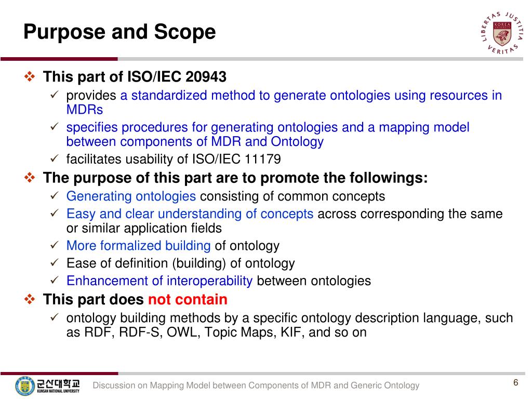Click the checkmark beside 'Easy and clear understanding'
Viewport: 532px width, 399px height.
(55, 214)
